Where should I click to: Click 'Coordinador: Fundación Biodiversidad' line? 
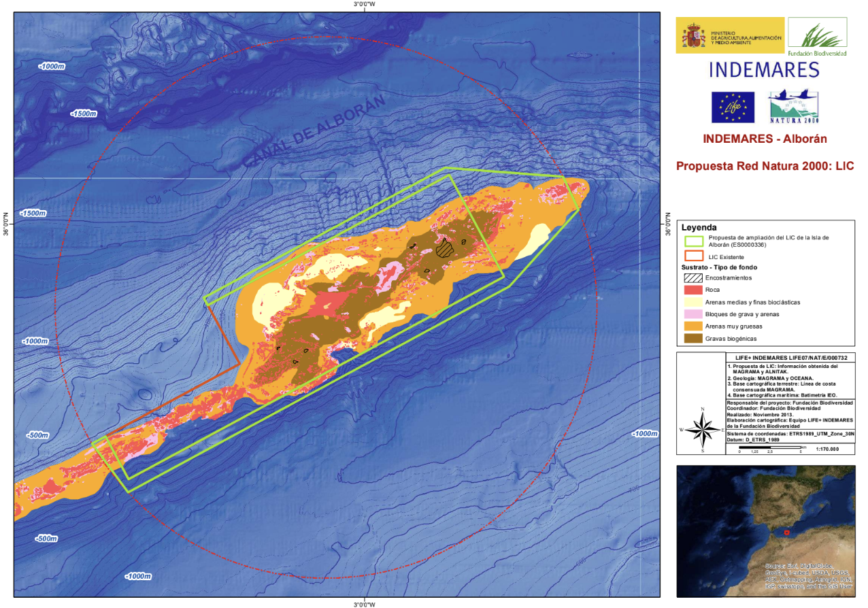pyautogui.click(x=773, y=408)
